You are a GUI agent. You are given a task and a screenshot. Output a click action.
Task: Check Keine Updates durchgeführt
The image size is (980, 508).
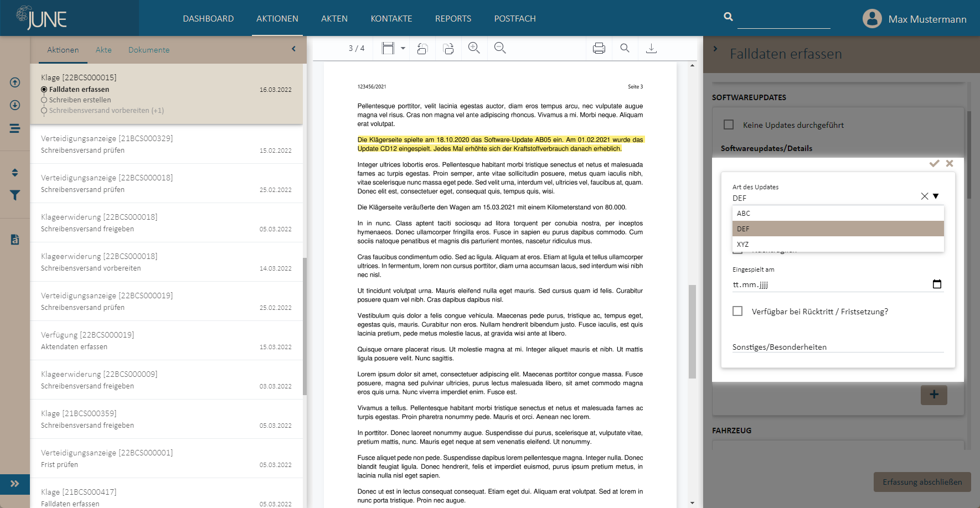pos(729,125)
